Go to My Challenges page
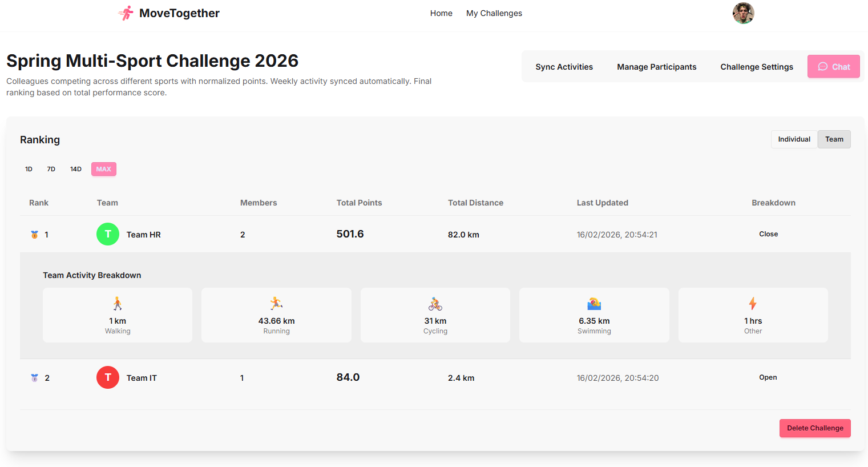Screen dimensions: 868x467 click(494, 13)
